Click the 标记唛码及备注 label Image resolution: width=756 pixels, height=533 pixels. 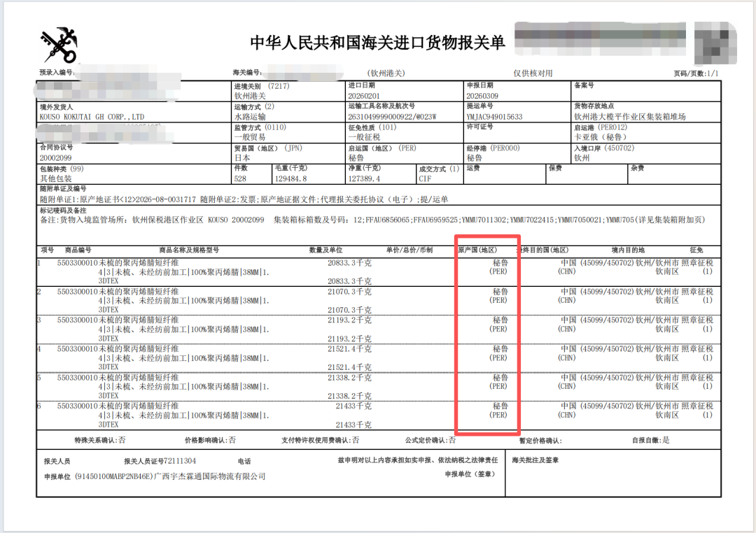(x=63, y=211)
